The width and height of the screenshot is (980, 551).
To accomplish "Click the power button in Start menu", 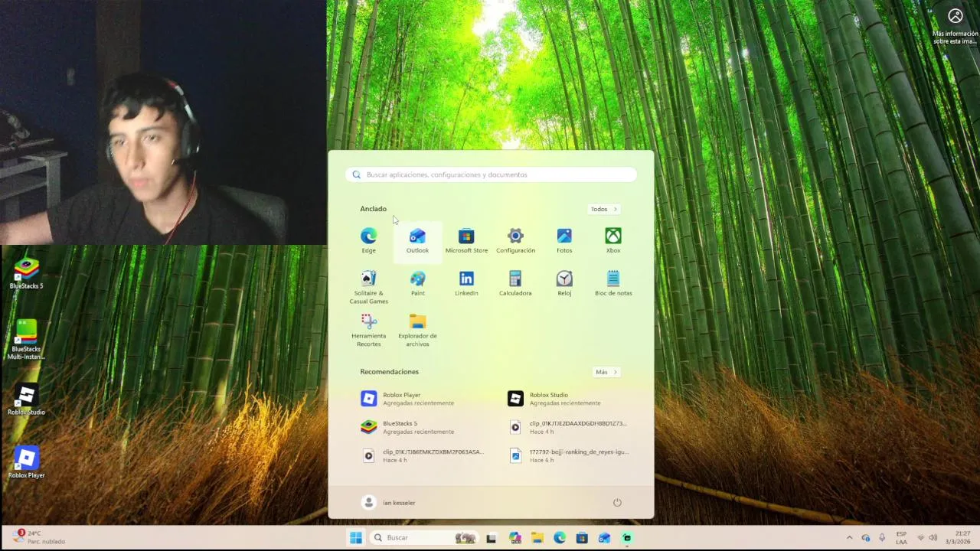I will point(617,502).
